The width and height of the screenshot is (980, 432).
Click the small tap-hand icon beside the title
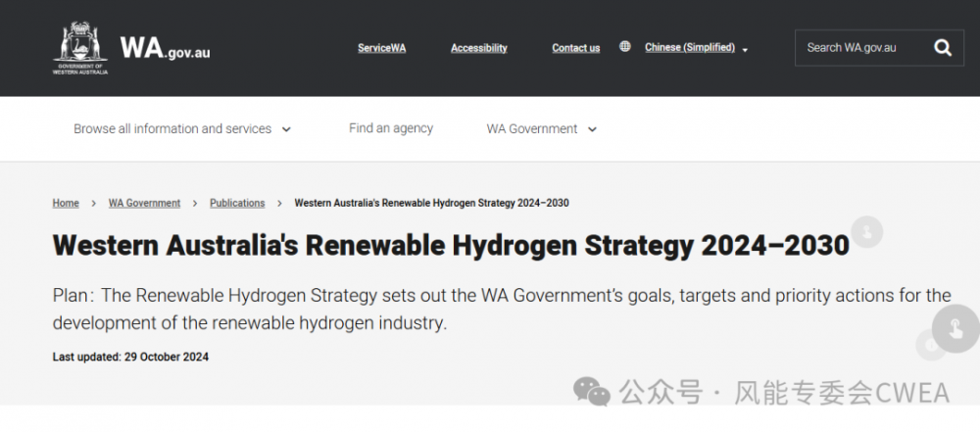coord(866,232)
